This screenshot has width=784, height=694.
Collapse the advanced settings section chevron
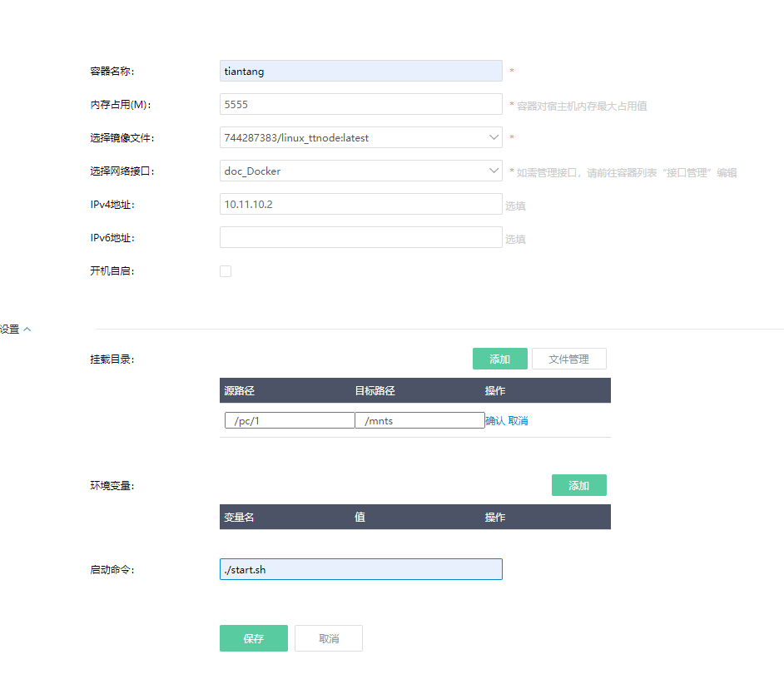27,330
